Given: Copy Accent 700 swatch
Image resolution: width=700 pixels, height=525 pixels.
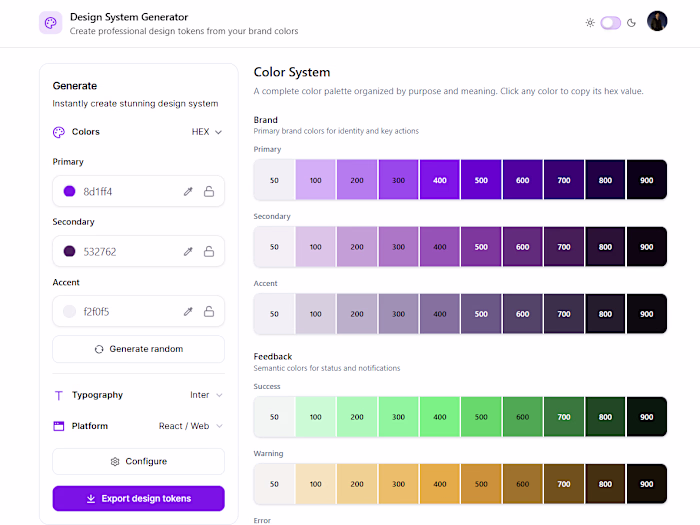Looking at the screenshot, I should [x=564, y=313].
